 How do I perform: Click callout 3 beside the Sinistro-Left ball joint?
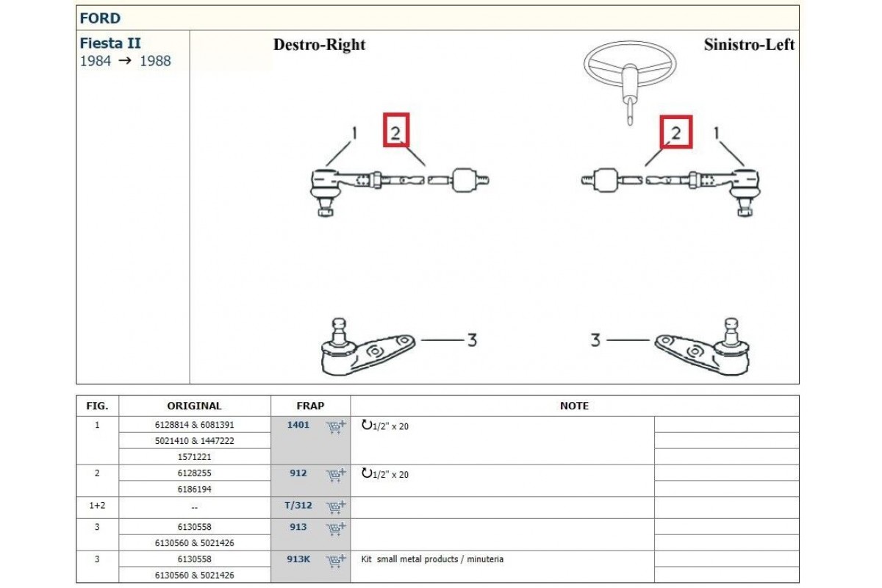(x=595, y=340)
